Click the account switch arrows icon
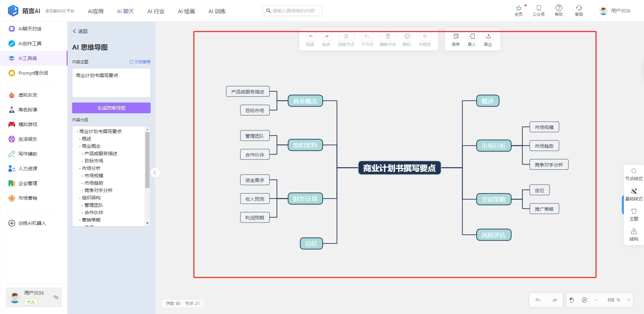 point(56,297)
